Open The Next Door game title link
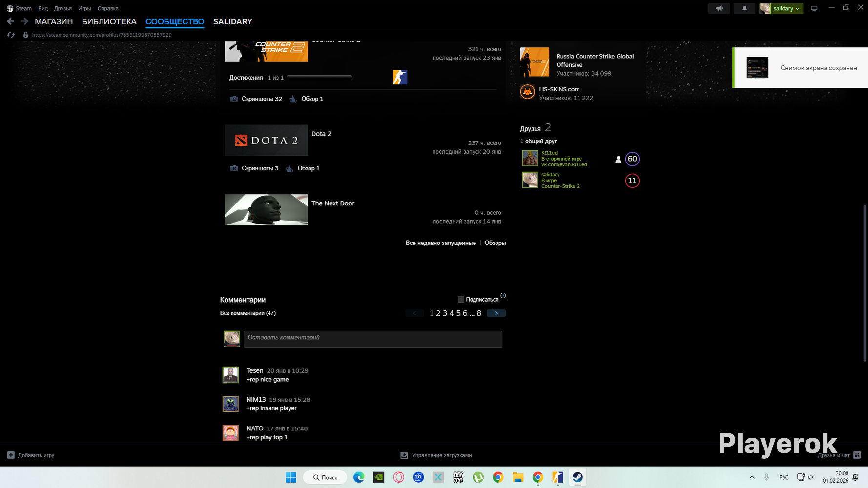 coord(333,203)
